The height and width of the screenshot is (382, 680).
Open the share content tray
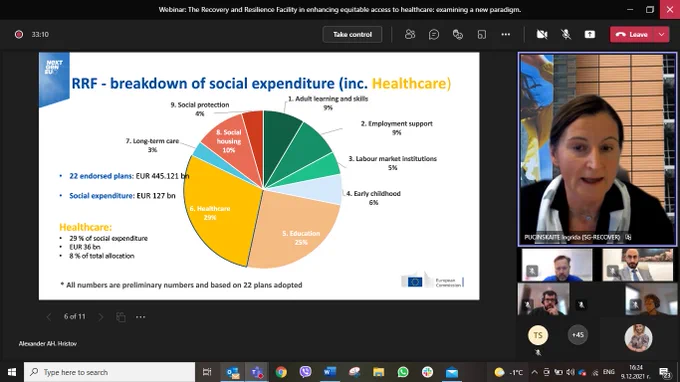click(x=590, y=34)
